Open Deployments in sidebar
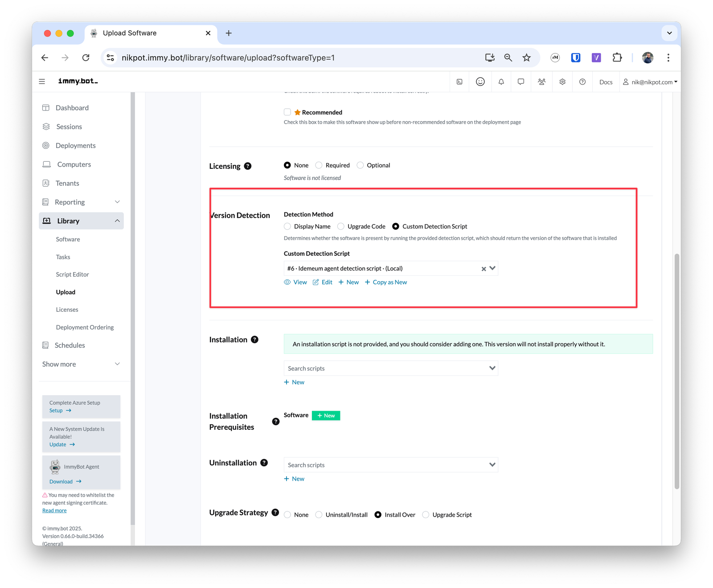The height and width of the screenshot is (588, 713). click(x=75, y=146)
